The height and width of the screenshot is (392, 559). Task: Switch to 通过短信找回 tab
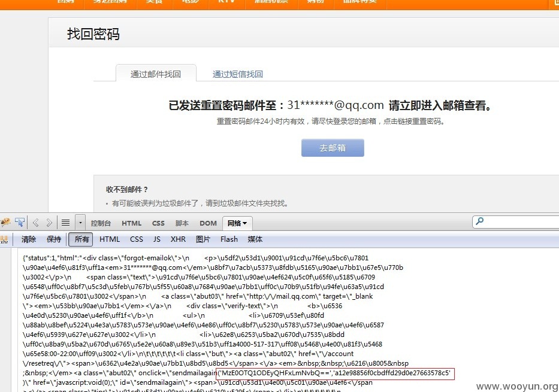237,74
